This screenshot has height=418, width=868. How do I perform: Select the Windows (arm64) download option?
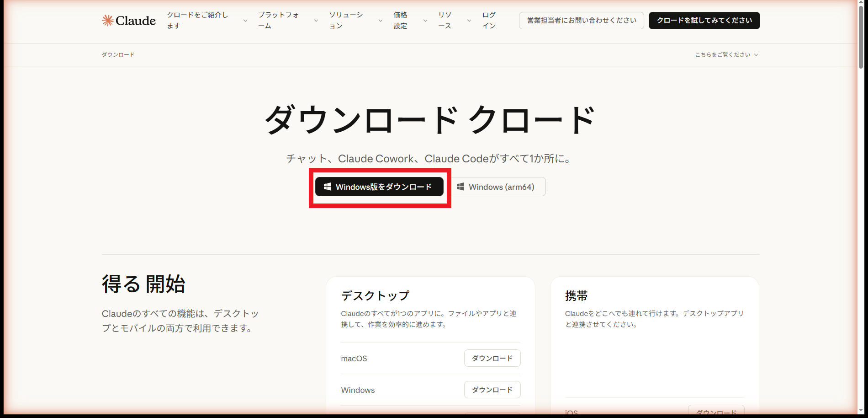click(x=498, y=186)
